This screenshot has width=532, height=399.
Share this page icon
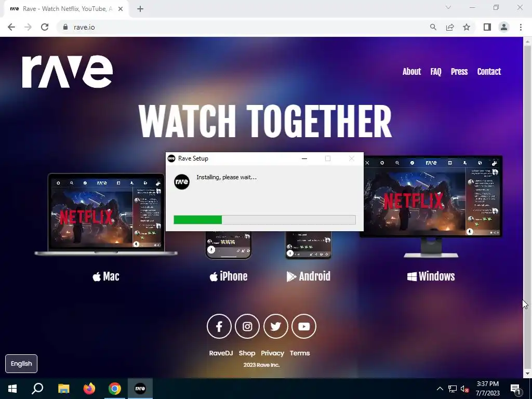pyautogui.click(x=450, y=27)
